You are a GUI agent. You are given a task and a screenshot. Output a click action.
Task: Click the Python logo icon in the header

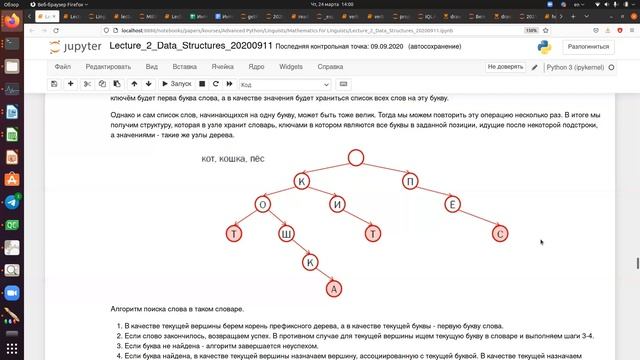(544, 47)
